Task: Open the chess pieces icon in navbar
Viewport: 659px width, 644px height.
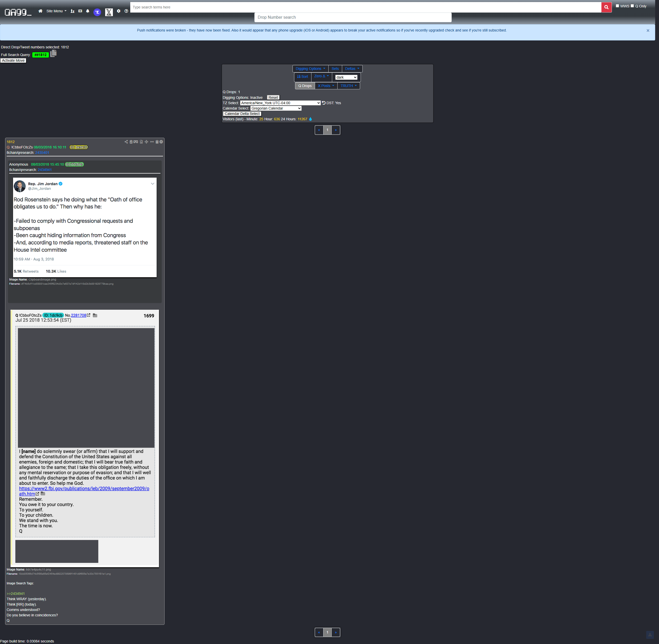Action: pos(72,11)
